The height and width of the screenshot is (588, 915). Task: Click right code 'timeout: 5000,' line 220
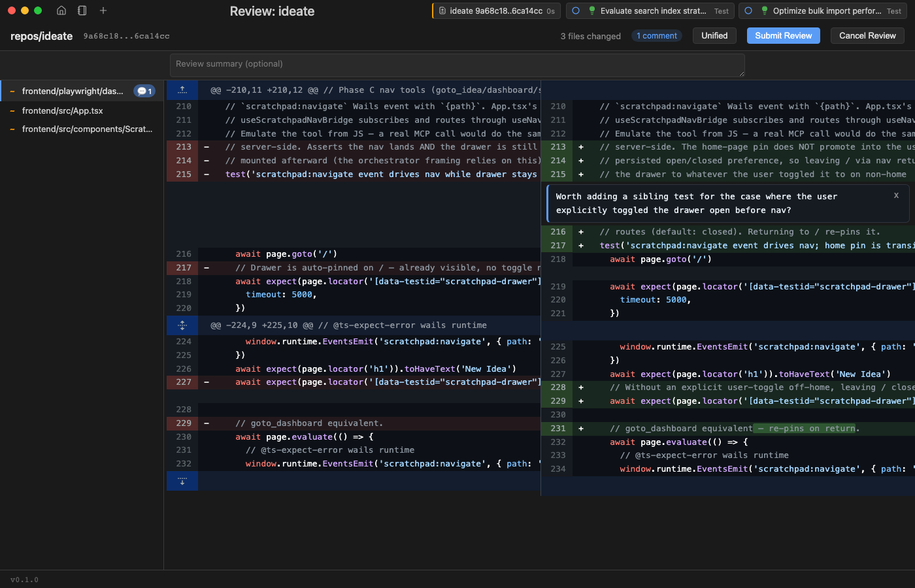656,300
